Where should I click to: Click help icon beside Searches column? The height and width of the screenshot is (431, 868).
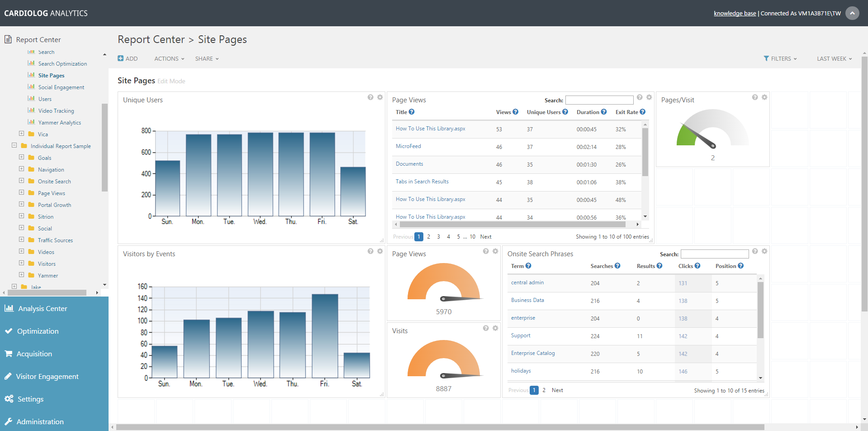click(617, 266)
